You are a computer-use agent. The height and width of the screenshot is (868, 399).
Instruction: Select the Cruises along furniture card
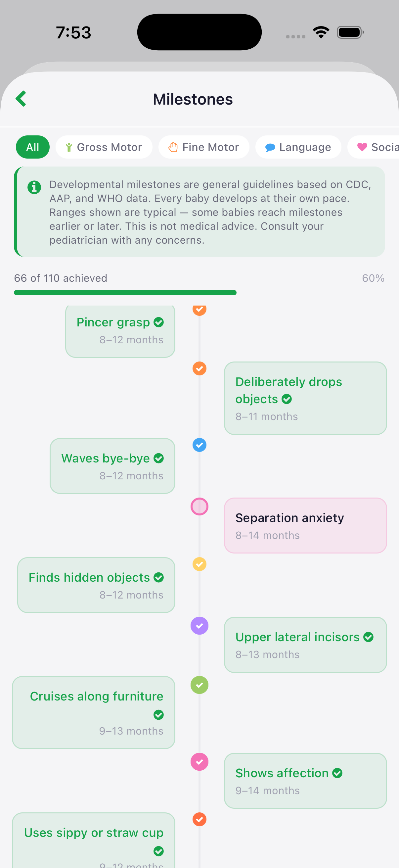point(94,712)
